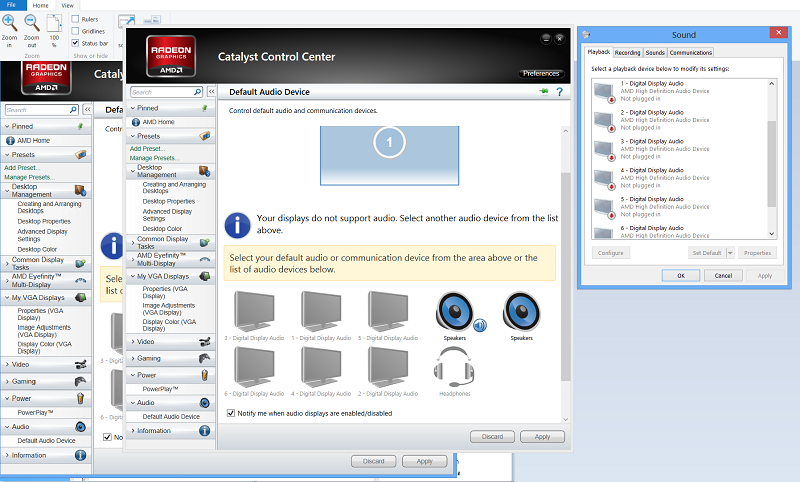Collapse sidebar with double-chevron in front window

pyautogui.click(x=211, y=92)
